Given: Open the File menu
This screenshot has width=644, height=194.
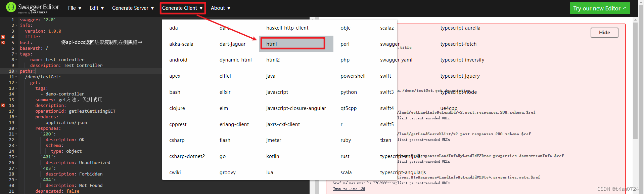Looking at the screenshot, I should coord(75,8).
